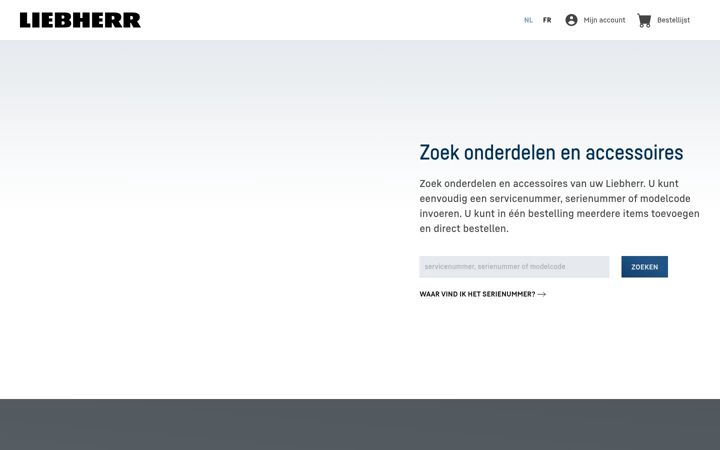This screenshot has height=450, width=720.
Task: Open the Mijn account text link
Action: point(604,20)
